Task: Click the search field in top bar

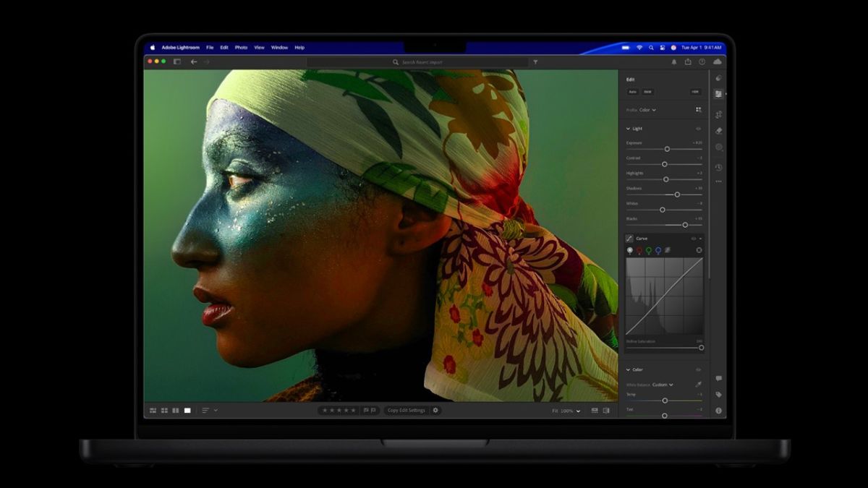Action: point(422,62)
